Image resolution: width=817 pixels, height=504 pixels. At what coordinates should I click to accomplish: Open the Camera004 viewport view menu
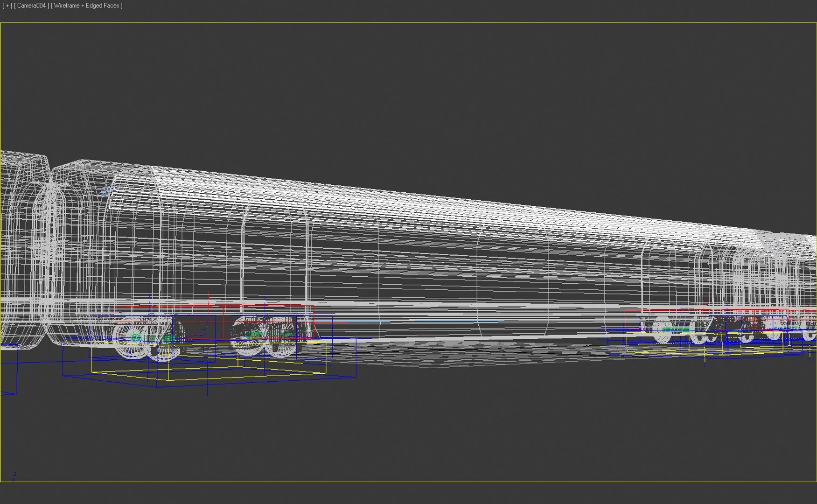tap(32, 6)
